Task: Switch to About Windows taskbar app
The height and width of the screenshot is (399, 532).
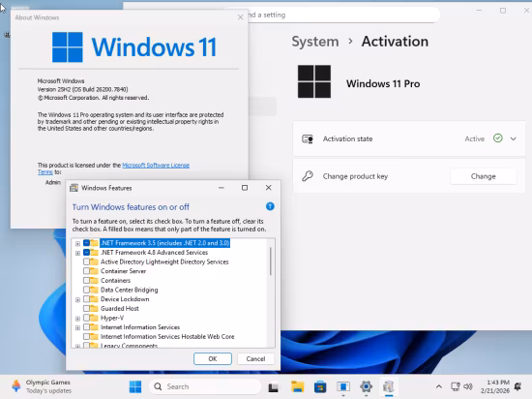Action: click(x=343, y=386)
